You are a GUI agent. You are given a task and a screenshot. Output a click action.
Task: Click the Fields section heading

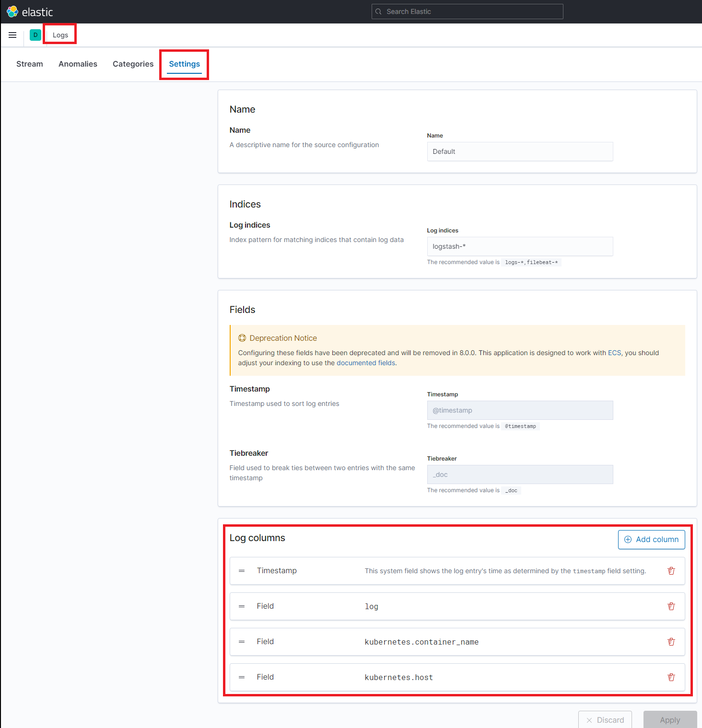(242, 310)
